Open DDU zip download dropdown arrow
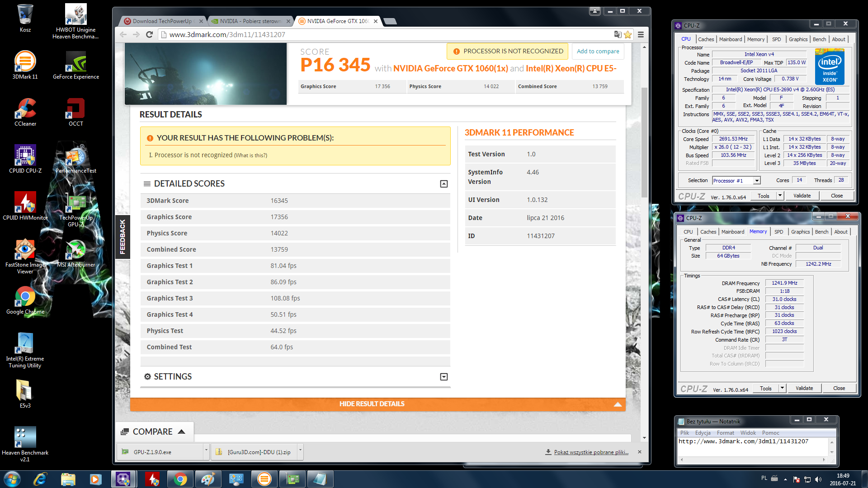Screen dimensions: 868x488 (x=300, y=451)
